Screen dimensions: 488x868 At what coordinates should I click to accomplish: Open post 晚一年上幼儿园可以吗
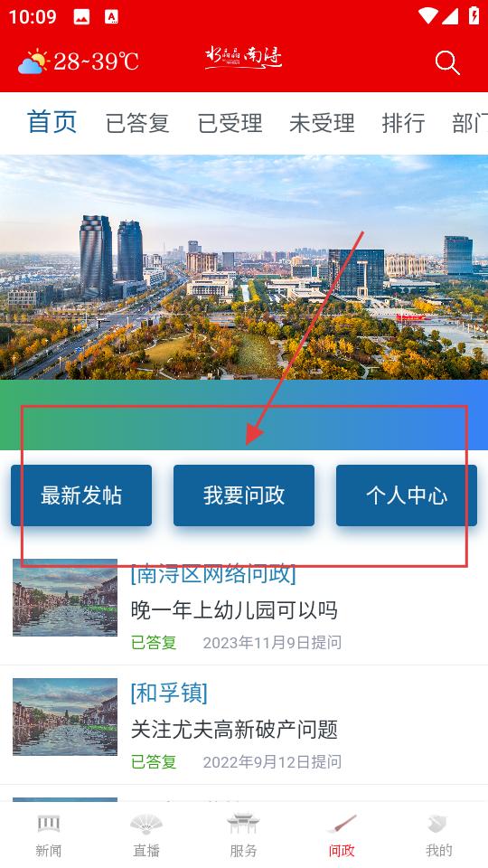pos(234,610)
